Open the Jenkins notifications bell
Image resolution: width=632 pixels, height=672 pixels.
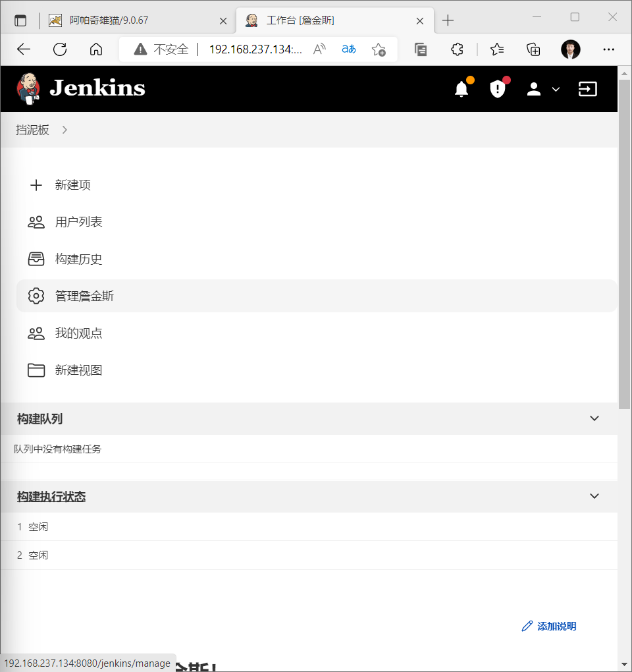coord(461,89)
